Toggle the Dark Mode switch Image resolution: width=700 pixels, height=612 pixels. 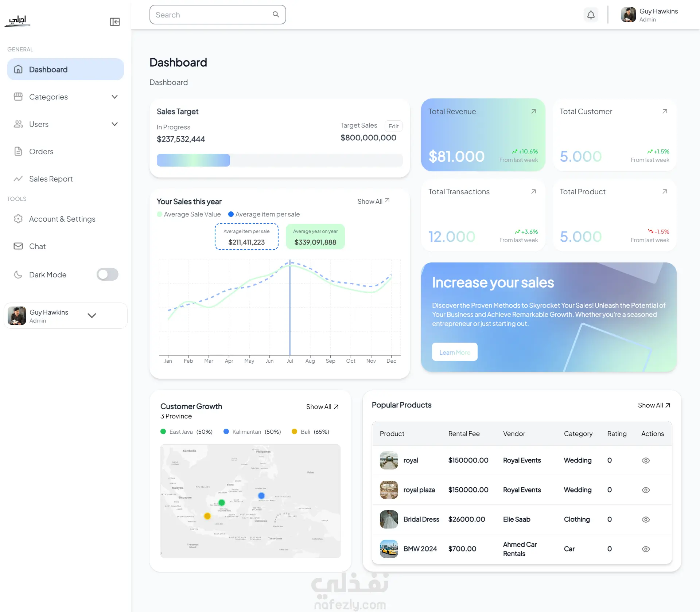107,274
